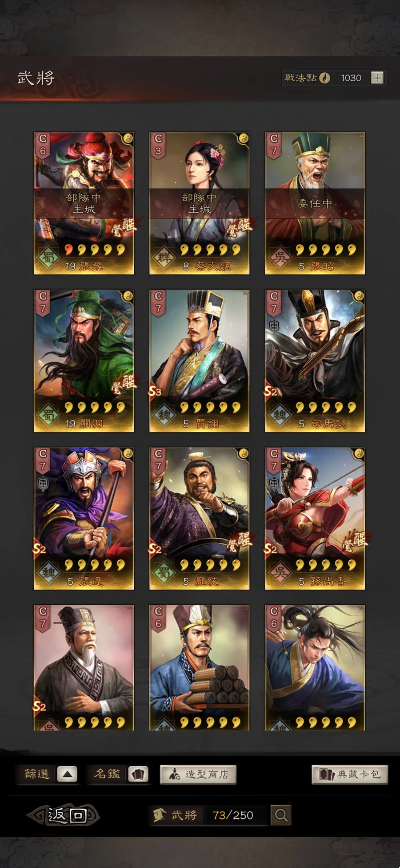Select the 蔡文姬 general card
This screenshot has height=868, width=400.
point(200,203)
